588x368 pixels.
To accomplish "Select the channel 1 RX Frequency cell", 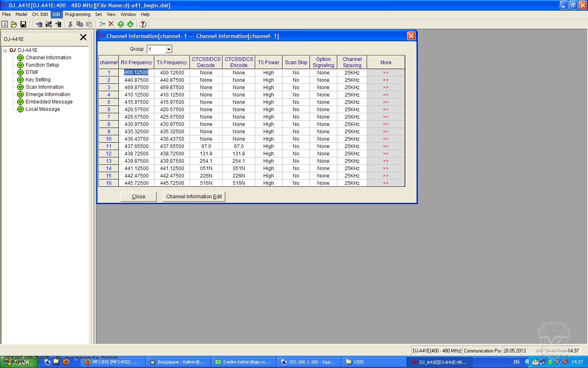I will (x=136, y=73).
